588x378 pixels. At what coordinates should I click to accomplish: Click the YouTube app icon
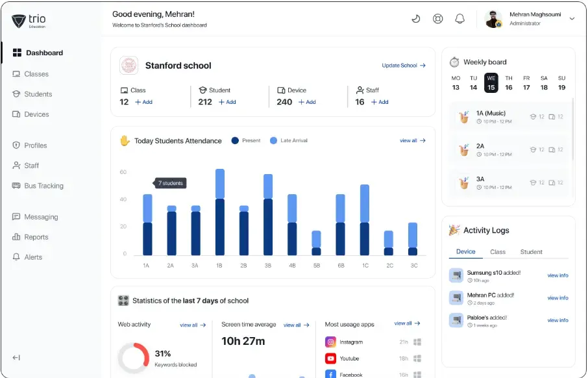click(x=330, y=359)
